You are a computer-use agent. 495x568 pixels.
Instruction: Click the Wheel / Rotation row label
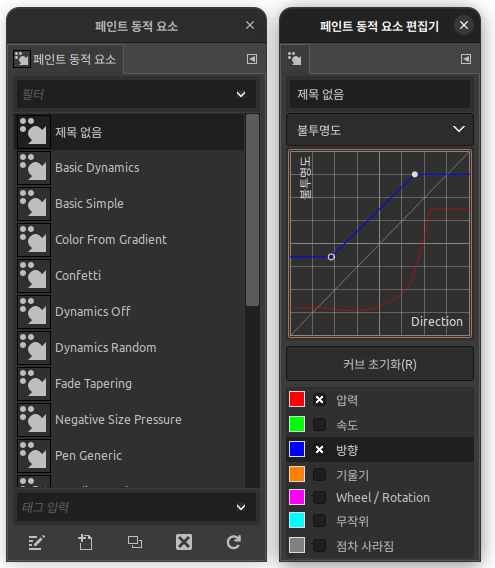point(383,498)
